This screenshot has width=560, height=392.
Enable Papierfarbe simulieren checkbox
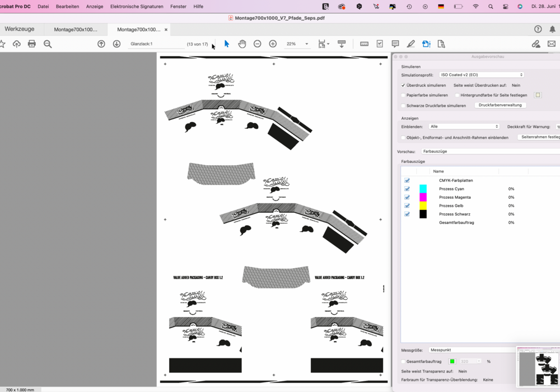pyautogui.click(x=403, y=95)
